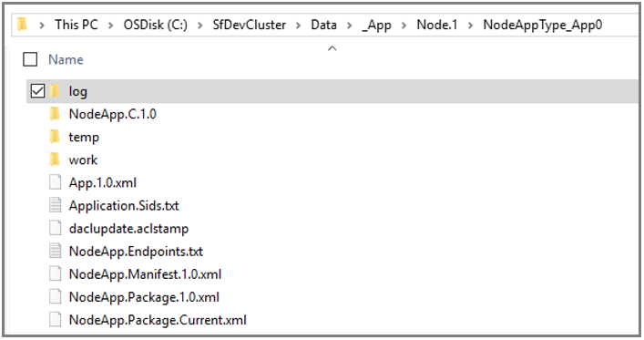The height and width of the screenshot is (340, 644).
Task: Select the NodeApp.Endpoints.txt file icon
Action: pos(55,251)
